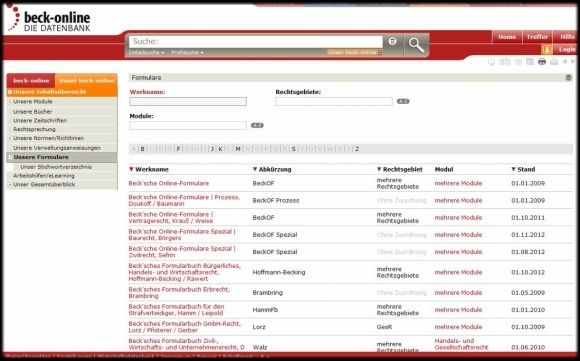This screenshot has height=361, width=580.
Task: Click the orange user login icon
Action: [546, 49]
